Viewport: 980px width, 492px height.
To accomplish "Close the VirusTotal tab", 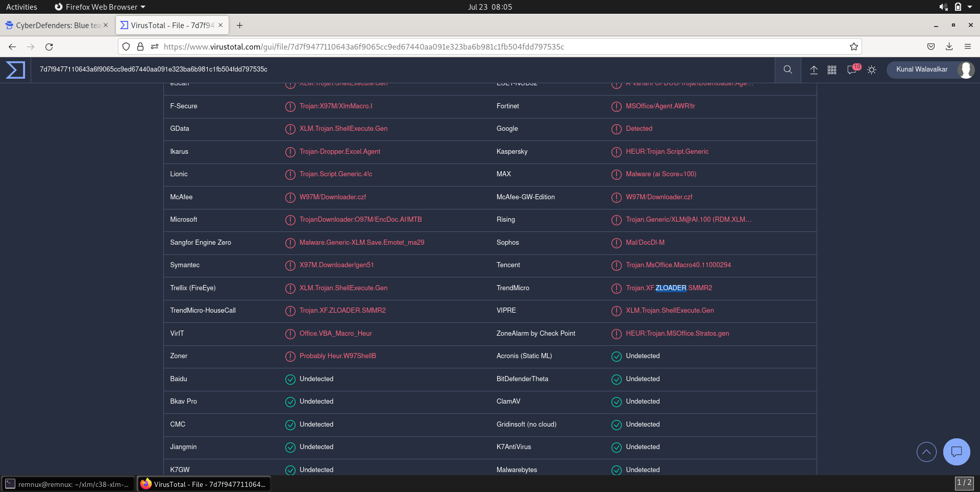I will pyautogui.click(x=220, y=25).
